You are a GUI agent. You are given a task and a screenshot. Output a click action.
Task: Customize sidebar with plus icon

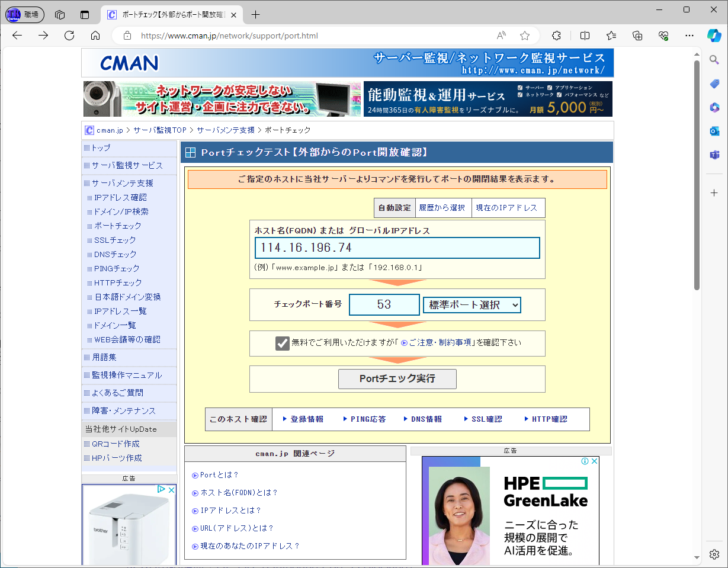[714, 193]
